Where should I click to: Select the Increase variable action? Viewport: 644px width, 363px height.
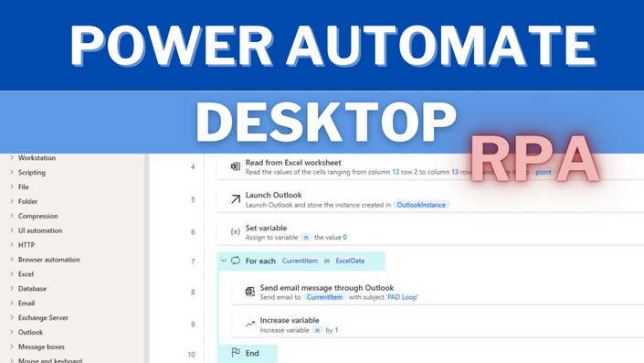(x=438, y=325)
